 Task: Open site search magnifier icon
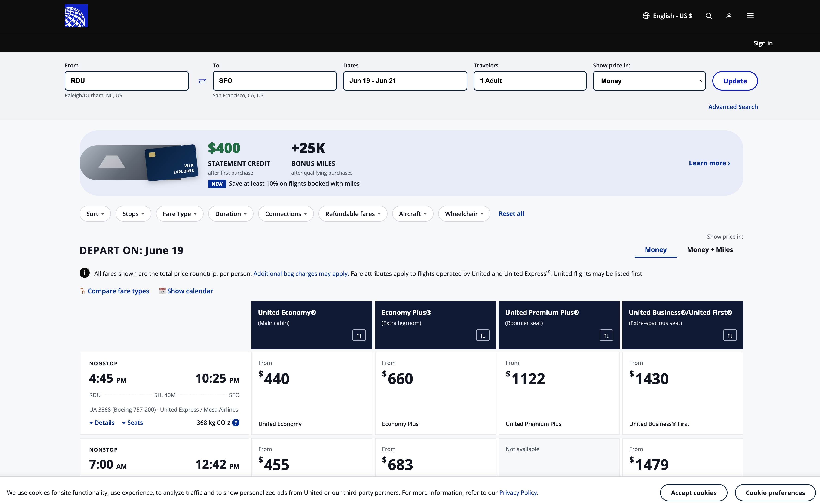709,16
